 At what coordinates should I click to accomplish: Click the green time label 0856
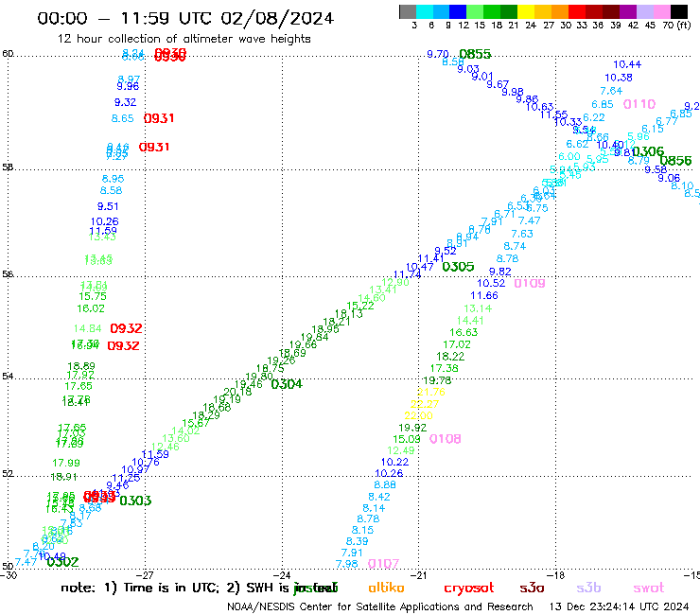(x=675, y=160)
